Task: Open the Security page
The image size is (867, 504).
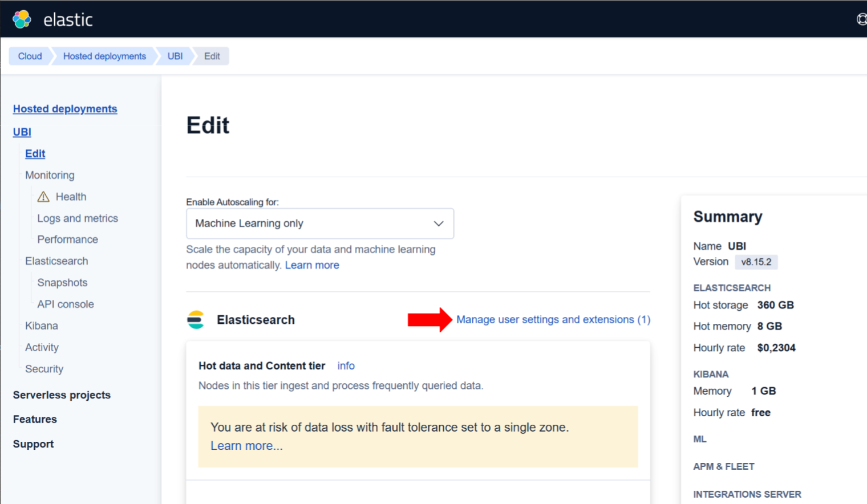Action: 44,369
